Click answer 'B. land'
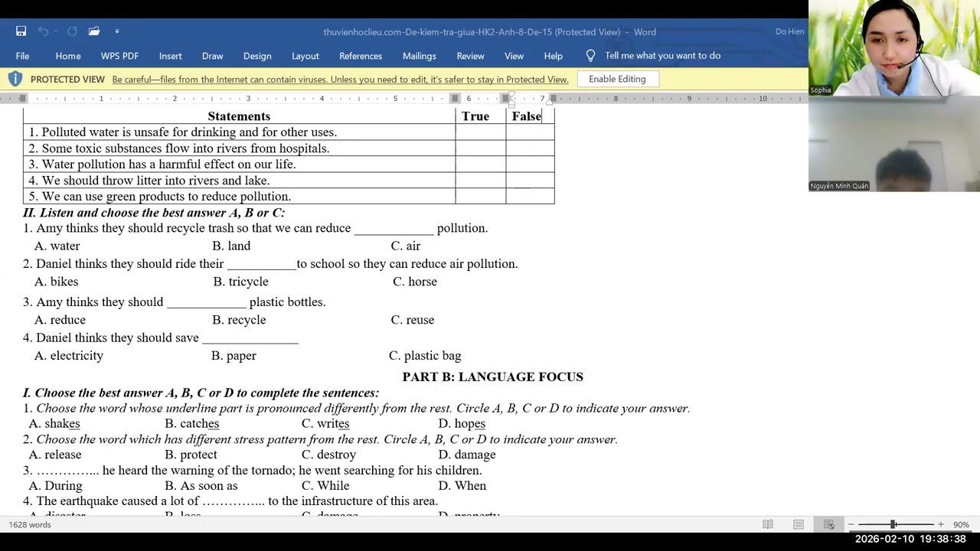This screenshot has height=551, width=980. (231, 246)
